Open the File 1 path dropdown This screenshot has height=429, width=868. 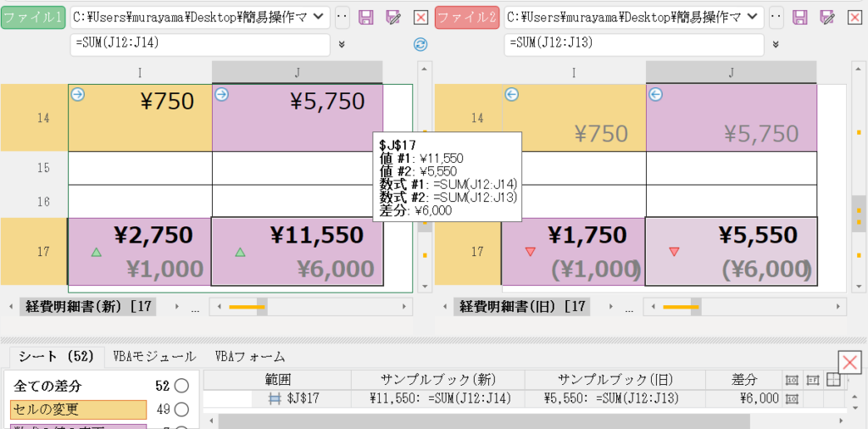coord(320,17)
